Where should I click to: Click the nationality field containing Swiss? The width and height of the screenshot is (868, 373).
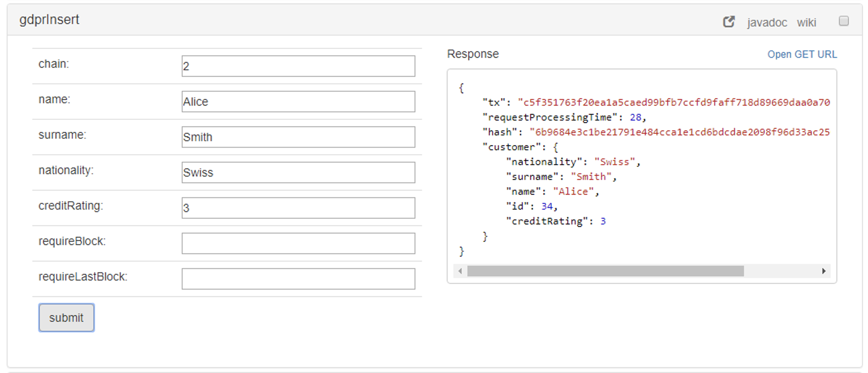pyautogui.click(x=298, y=172)
